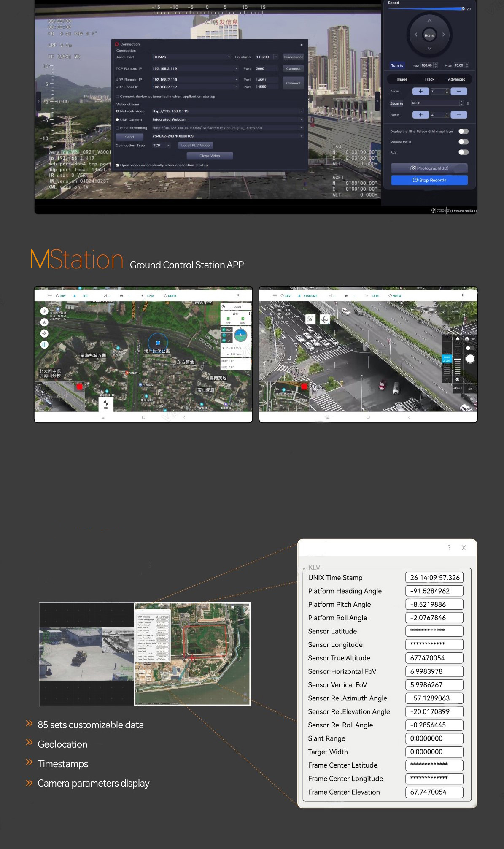Viewport: 504px width, 849px height.
Task: Click the Speed slider handle
Action: 463,8
